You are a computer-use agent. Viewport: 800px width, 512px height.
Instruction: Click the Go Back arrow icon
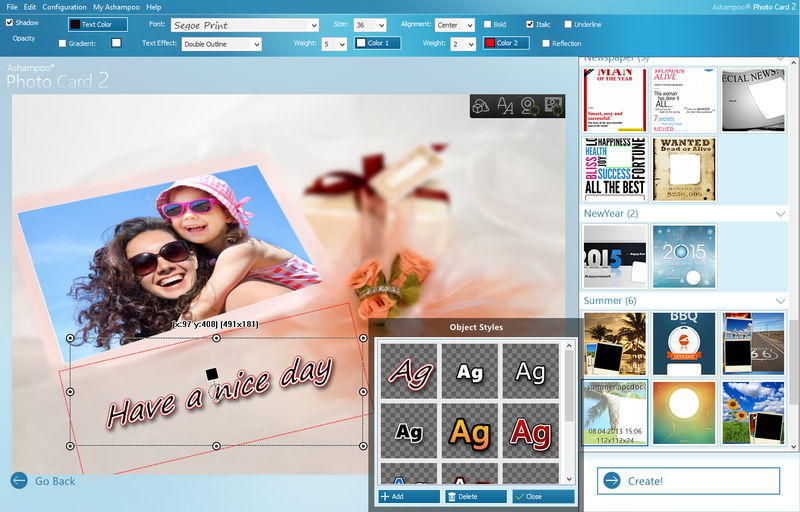pos(19,480)
